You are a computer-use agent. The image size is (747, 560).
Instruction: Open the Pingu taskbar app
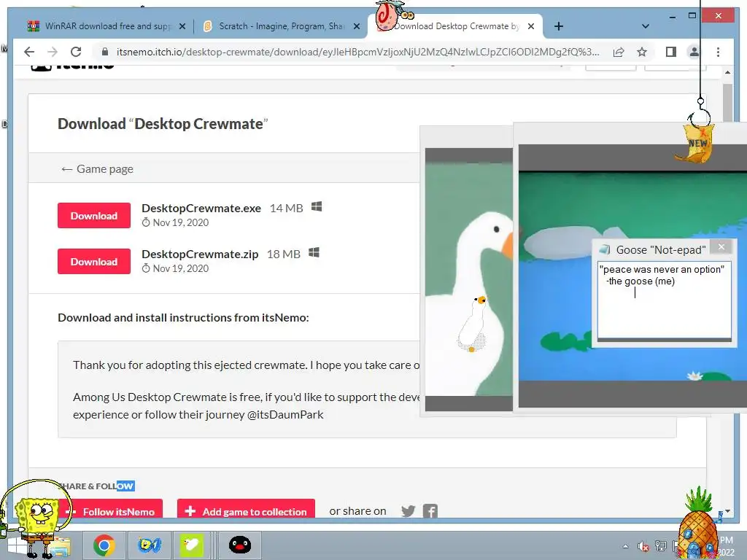click(239, 545)
